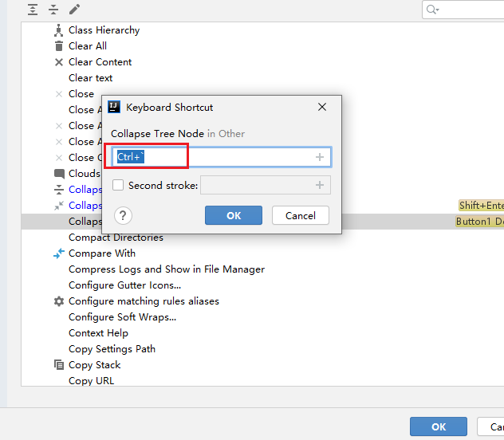Close the Keyboard Shortcut dialog
Screen dimensions: 504x440
pos(322,107)
